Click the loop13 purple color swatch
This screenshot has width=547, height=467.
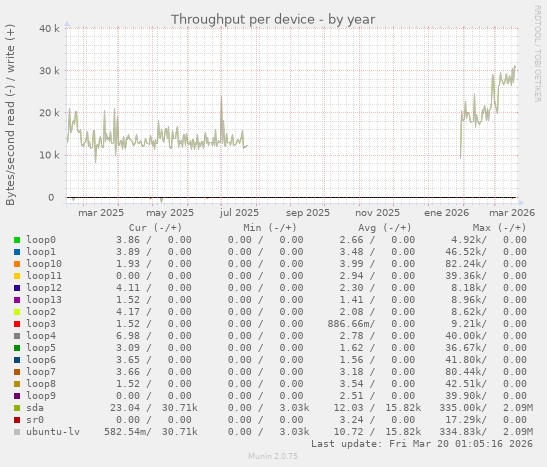click(17, 300)
